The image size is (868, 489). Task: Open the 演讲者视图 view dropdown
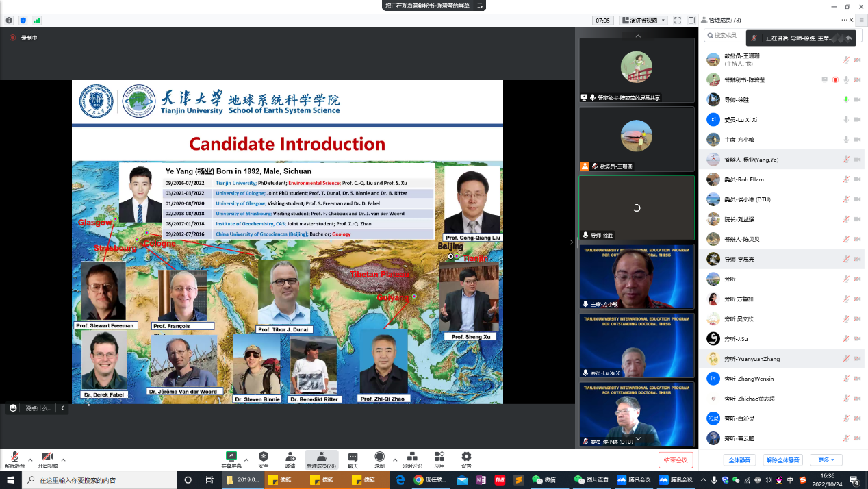click(643, 21)
